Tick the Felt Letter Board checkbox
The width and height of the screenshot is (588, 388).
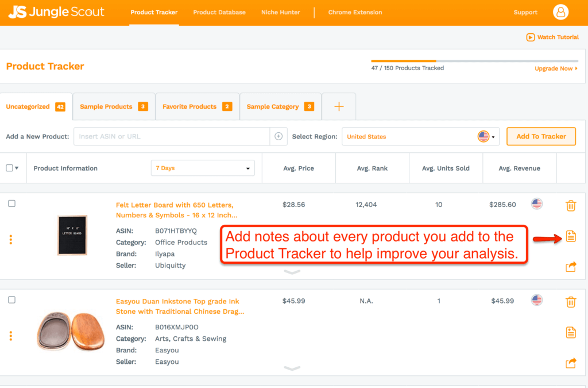tap(11, 203)
